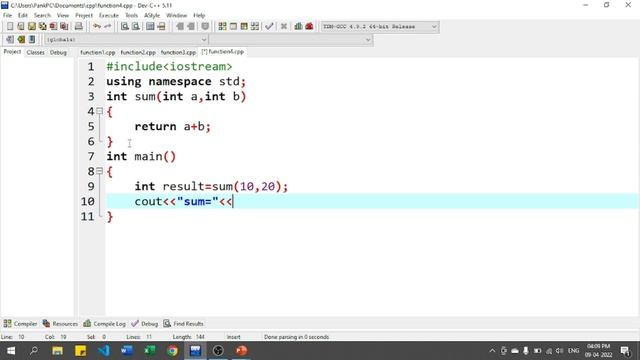Switch to the Debug sidebar tab
Viewport: 640px width, 360px height.
58,52
